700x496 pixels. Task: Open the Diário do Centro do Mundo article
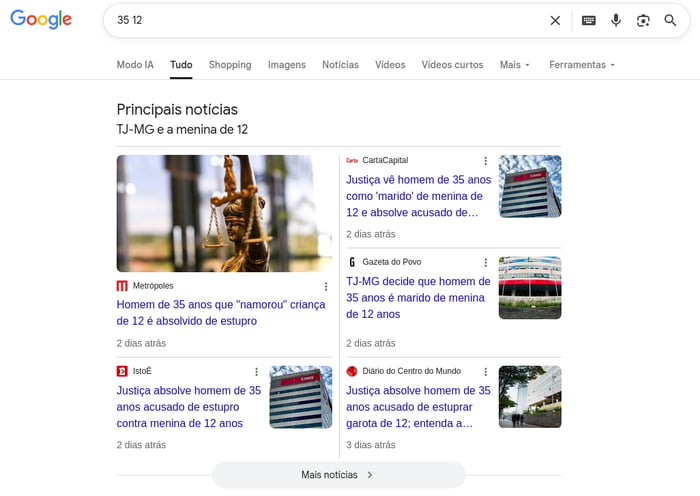(x=418, y=407)
